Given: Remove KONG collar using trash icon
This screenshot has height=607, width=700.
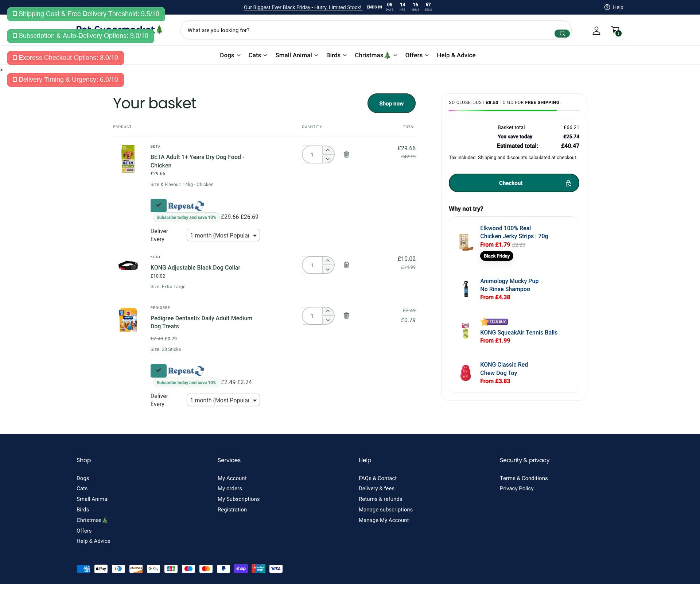Looking at the screenshot, I should (x=346, y=265).
